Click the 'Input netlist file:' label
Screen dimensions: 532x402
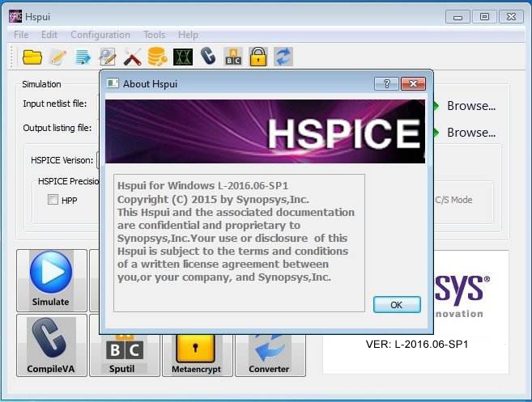(55, 104)
